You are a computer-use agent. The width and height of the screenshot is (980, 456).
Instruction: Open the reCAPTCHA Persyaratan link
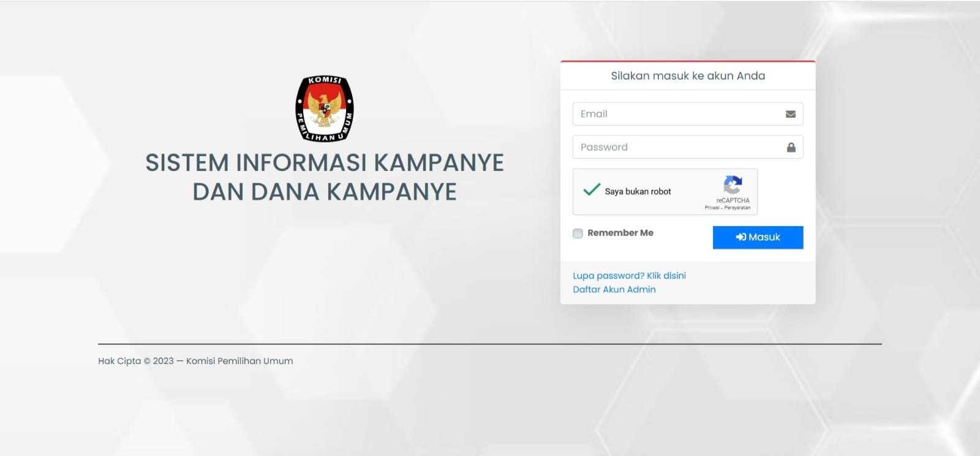point(737,208)
